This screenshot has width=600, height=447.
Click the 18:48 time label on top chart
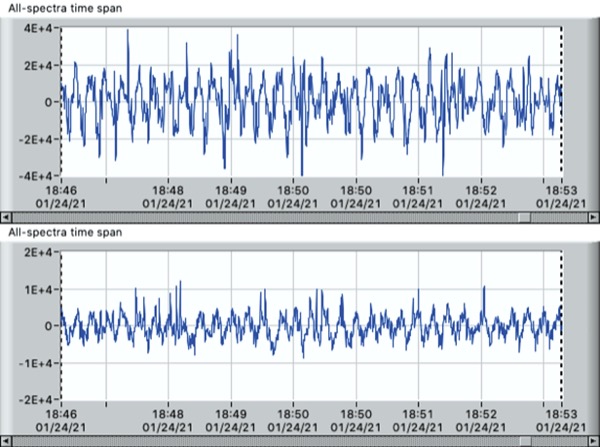click(168, 188)
